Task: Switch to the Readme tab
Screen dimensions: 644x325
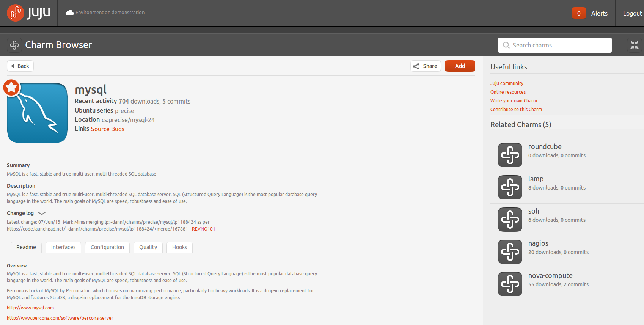Action: (x=26, y=247)
